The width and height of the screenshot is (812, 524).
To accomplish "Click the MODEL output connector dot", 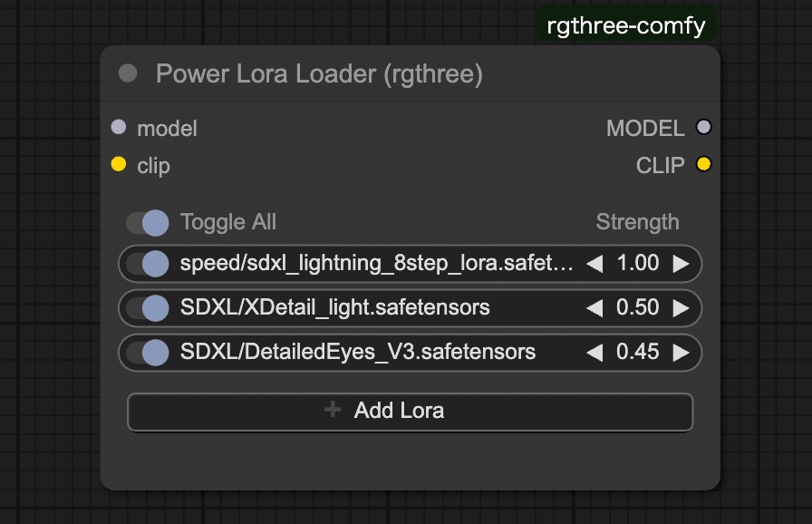I will pos(703,128).
